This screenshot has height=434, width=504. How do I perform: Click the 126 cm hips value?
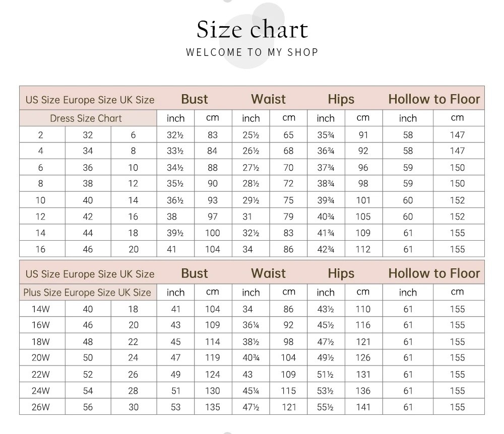[363, 358]
